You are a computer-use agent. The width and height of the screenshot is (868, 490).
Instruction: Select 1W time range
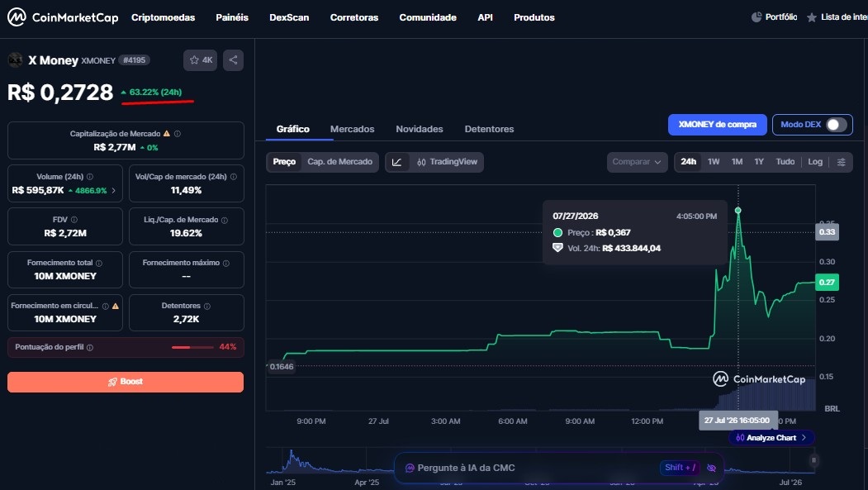tap(714, 162)
